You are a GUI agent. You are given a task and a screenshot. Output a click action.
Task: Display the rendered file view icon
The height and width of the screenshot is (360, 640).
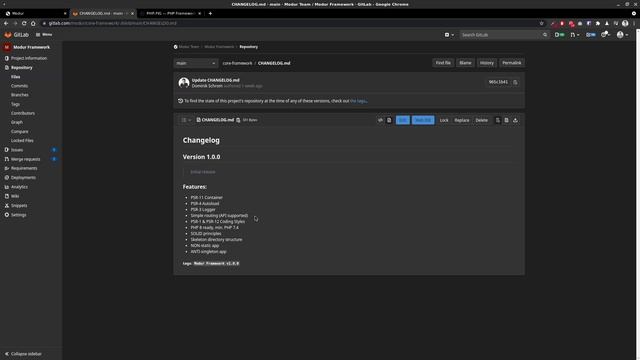coord(389,120)
